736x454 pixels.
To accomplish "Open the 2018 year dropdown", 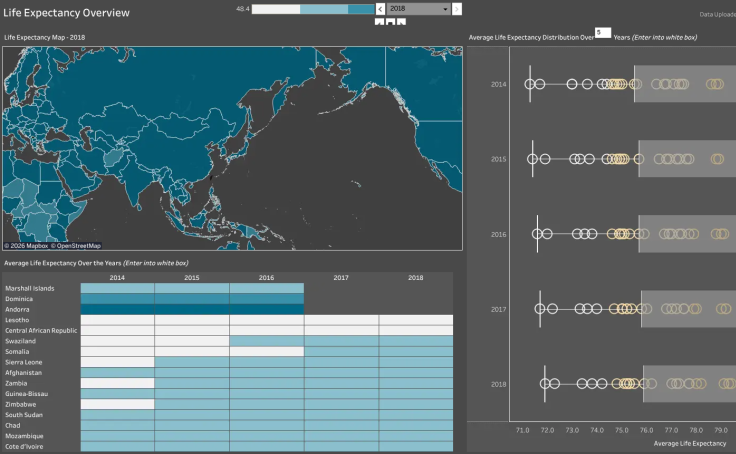I will tap(418, 9).
